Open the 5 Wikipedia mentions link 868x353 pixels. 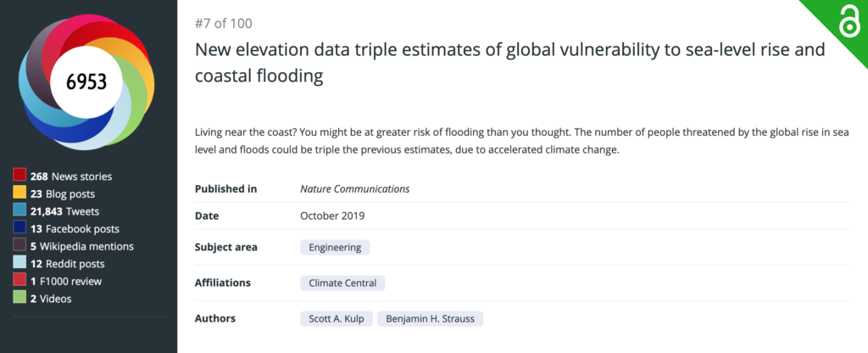[x=82, y=246]
